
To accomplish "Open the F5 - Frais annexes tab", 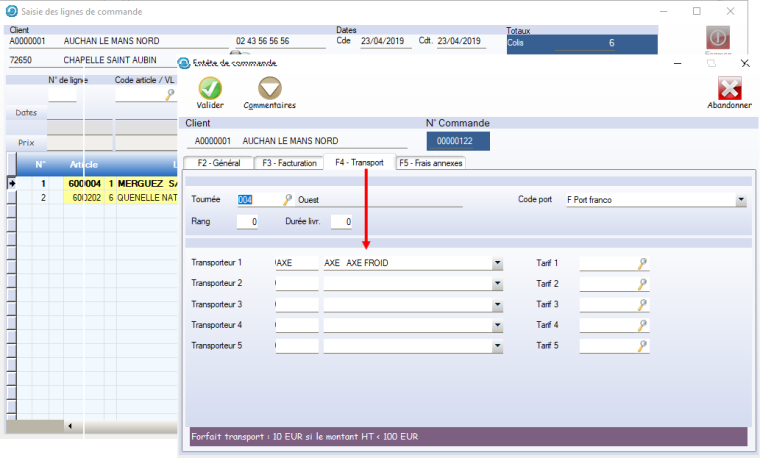I will pos(431,163).
